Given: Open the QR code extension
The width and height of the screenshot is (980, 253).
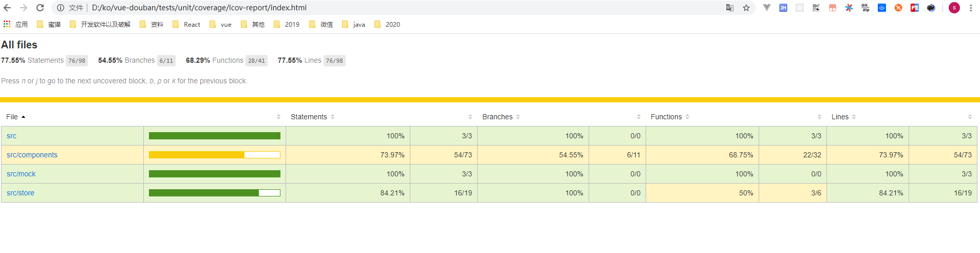Looking at the screenshot, I should pyautogui.click(x=816, y=8).
